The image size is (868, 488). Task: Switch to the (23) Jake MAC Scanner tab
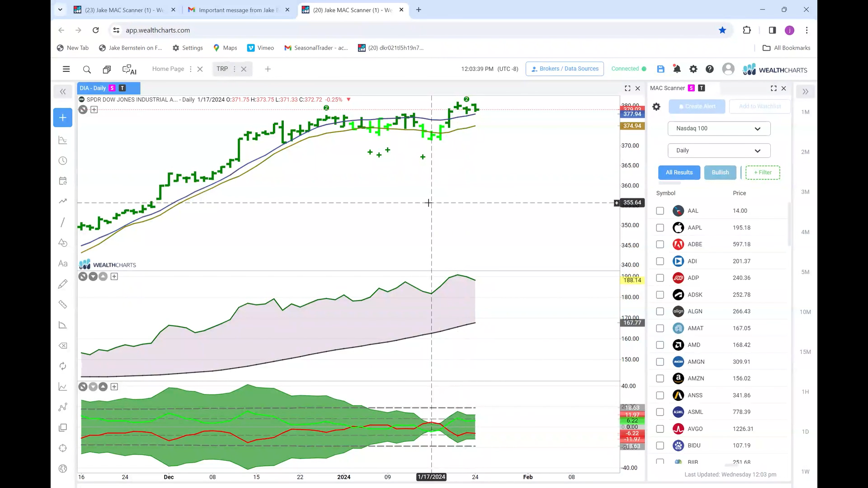point(124,10)
